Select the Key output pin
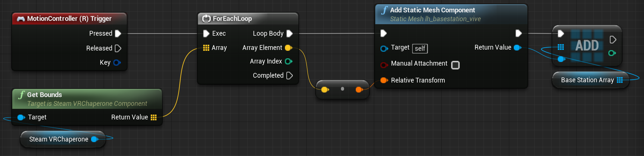This screenshot has height=156, width=644. (x=117, y=63)
